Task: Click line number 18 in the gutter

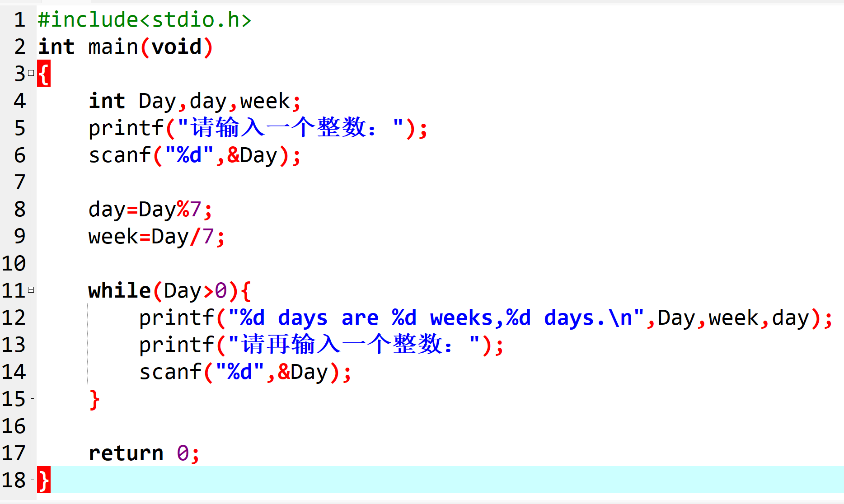Action: pos(14,480)
